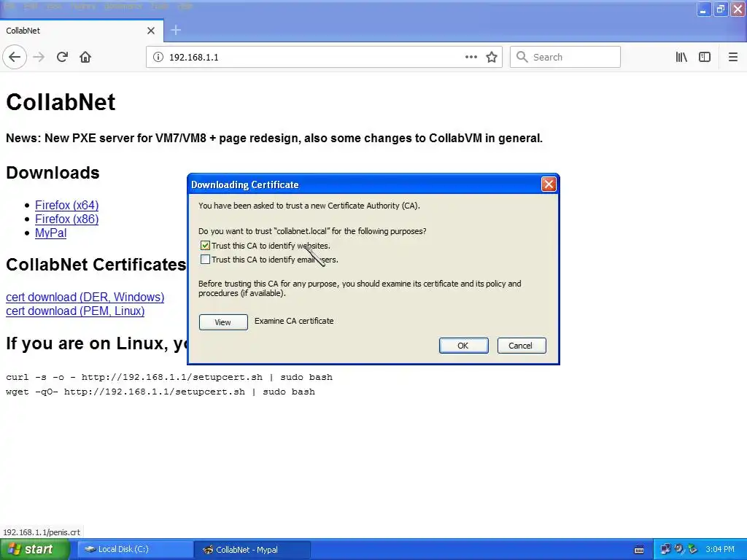Click the View button to examine certificate
The width and height of the screenshot is (747, 560).
pos(223,322)
